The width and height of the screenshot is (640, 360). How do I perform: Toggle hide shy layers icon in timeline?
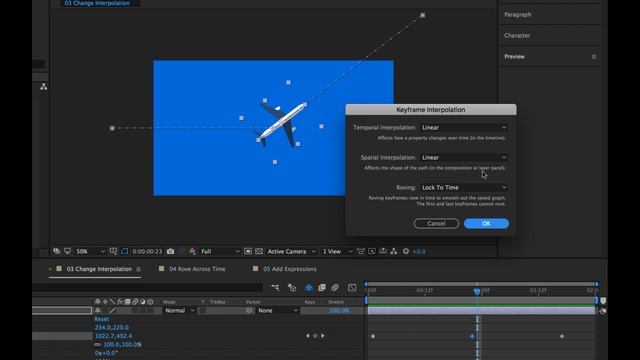309,288
